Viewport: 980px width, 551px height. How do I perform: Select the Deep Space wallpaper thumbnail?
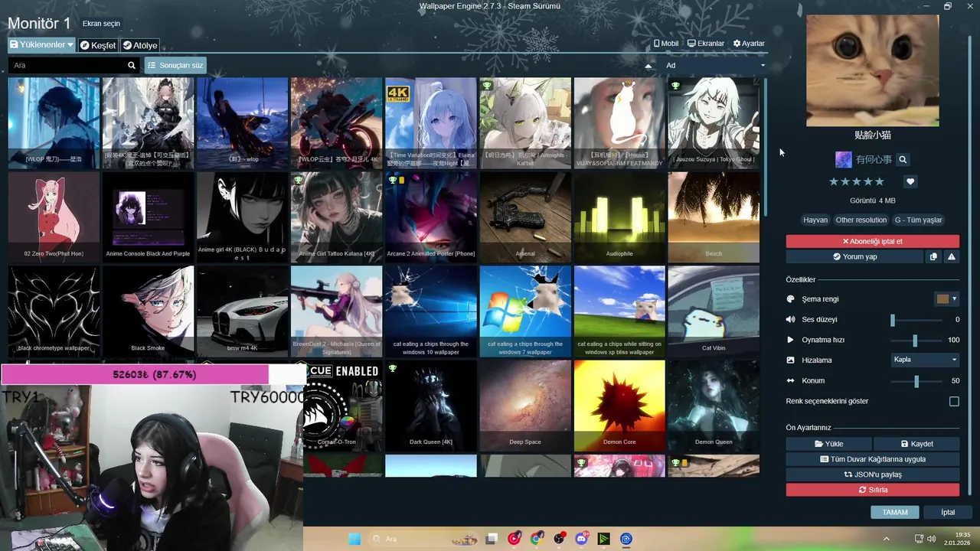point(525,406)
